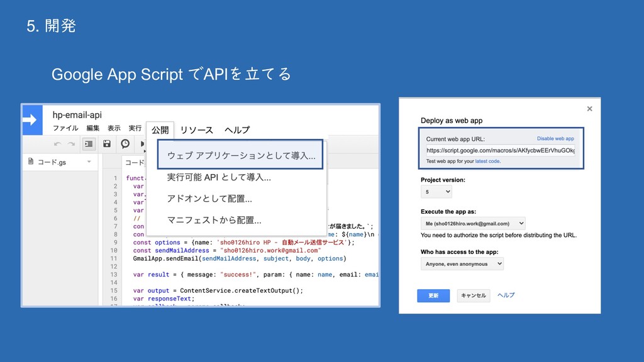Select 実行可能 API として導入...
644x362 pixels.
(219, 177)
